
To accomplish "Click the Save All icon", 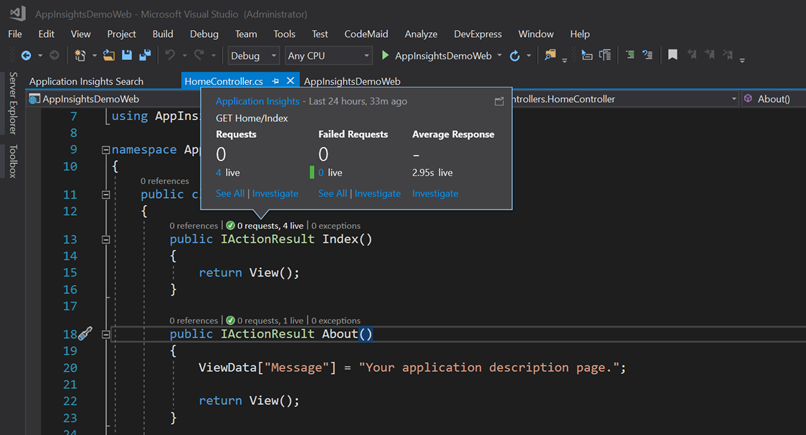I will [145, 55].
